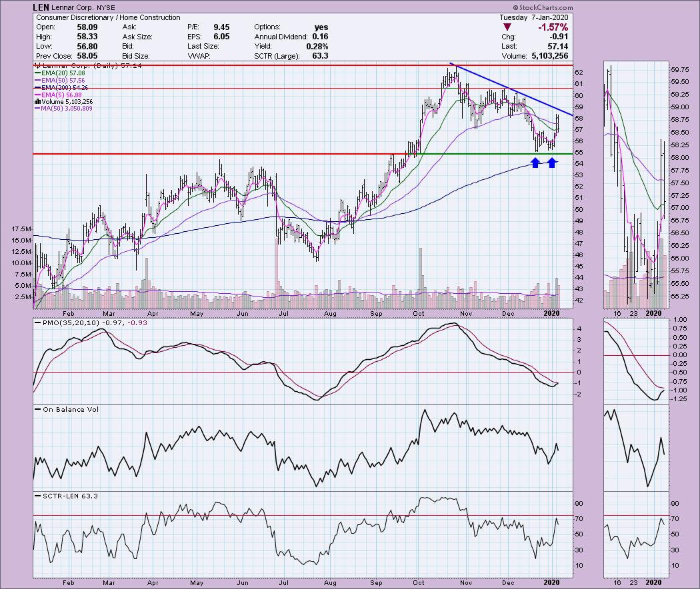Click the zoomed PMO thumbnail panel
This screenshot has width=700, height=589.
pyautogui.click(x=636, y=361)
